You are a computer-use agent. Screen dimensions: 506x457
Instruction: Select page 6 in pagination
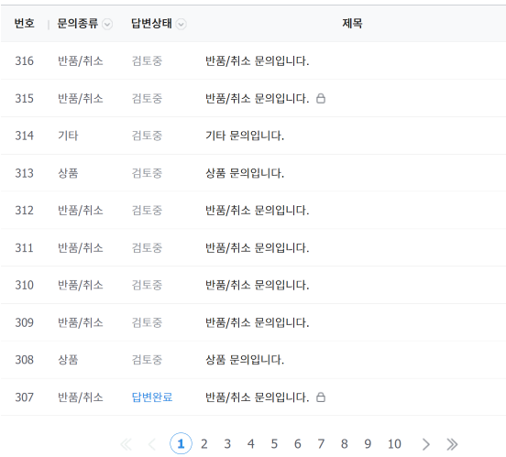[x=297, y=444]
